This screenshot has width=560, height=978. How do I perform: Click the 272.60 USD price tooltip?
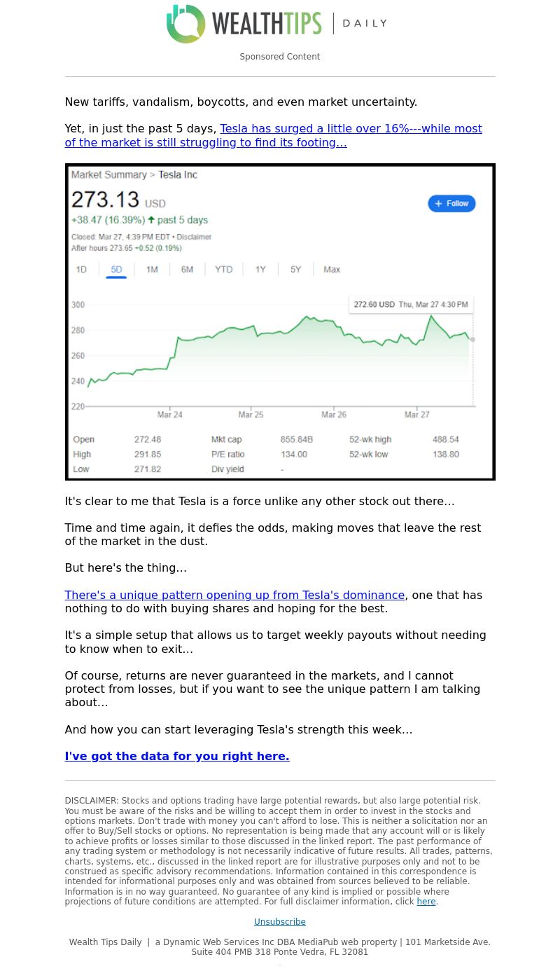point(411,305)
